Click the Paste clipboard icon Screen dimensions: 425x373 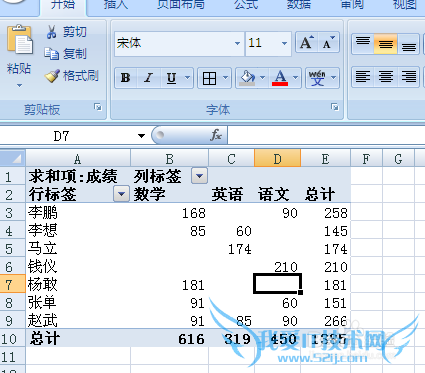pyautogui.click(x=20, y=39)
